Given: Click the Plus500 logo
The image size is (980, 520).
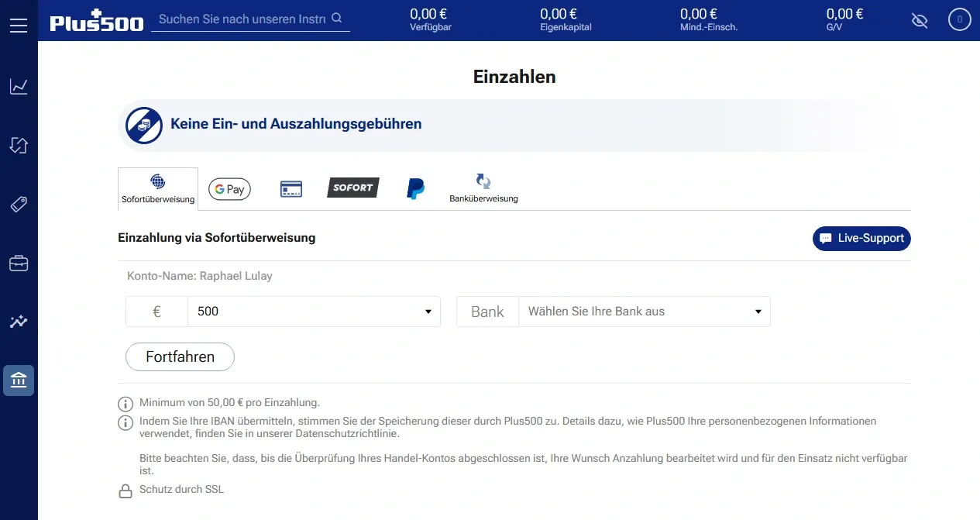Looking at the screenshot, I should (97, 21).
